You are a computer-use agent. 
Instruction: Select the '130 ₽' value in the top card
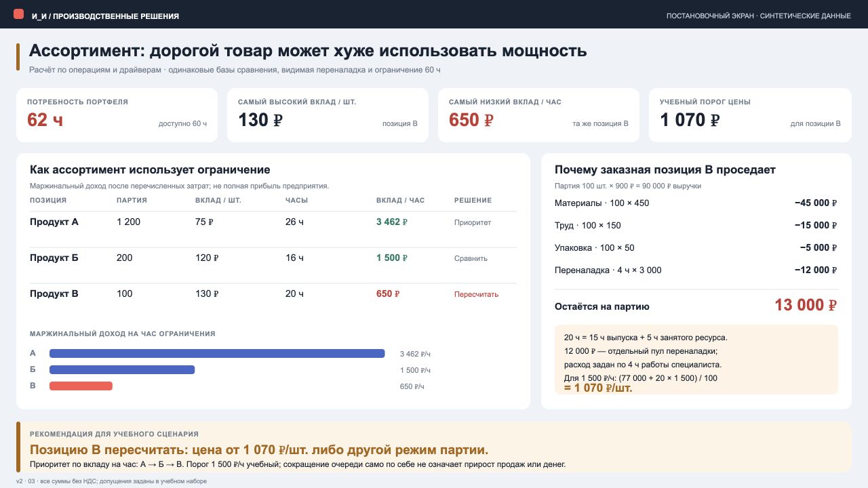[x=260, y=120]
